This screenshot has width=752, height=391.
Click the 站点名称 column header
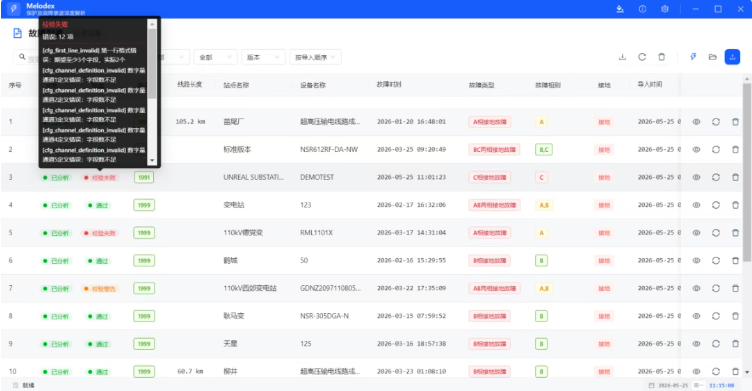pos(236,85)
